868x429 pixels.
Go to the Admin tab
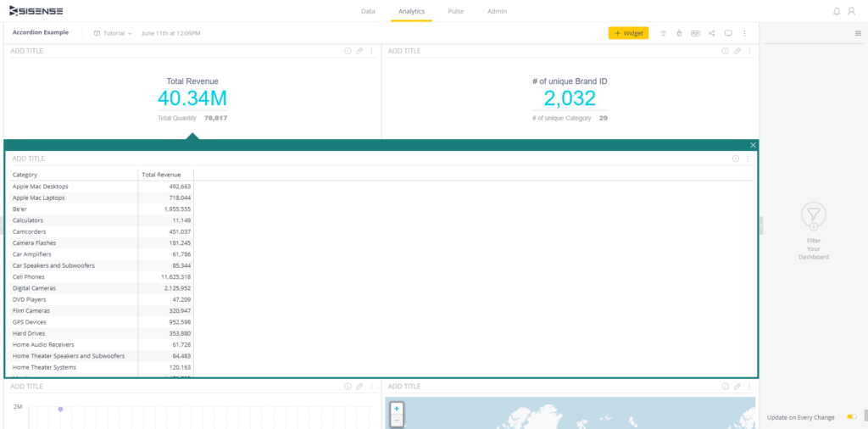[x=497, y=11]
